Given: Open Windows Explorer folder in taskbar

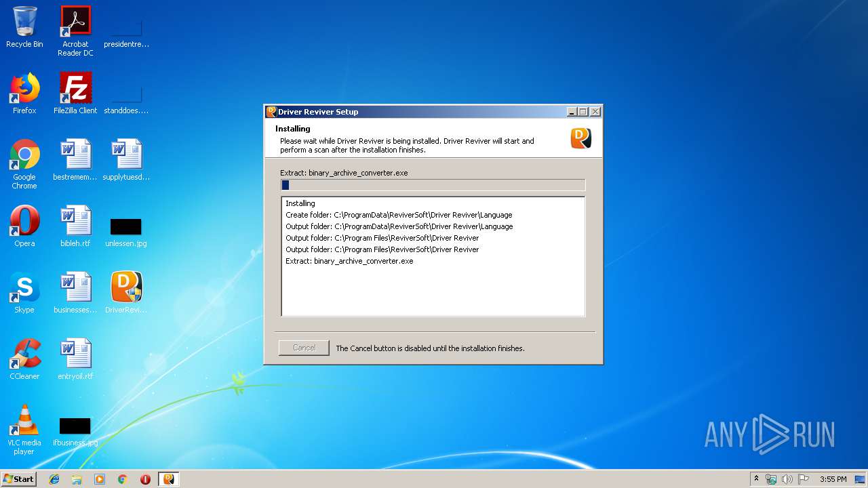Looking at the screenshot, I should click(x=77, y=479).
